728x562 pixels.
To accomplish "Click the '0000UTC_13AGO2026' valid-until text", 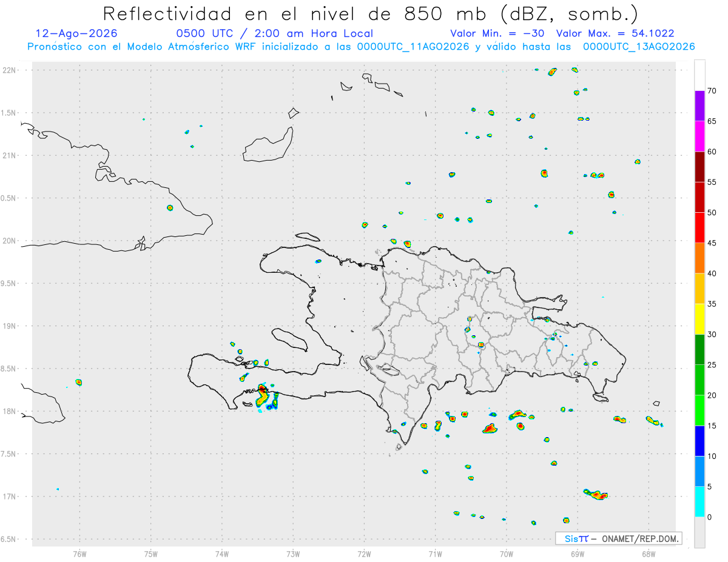I will tap(639, 47).
